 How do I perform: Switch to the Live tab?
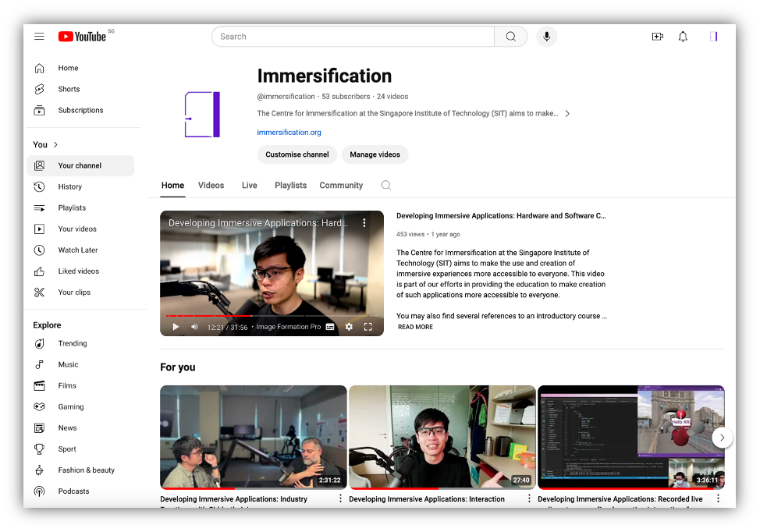249,186
